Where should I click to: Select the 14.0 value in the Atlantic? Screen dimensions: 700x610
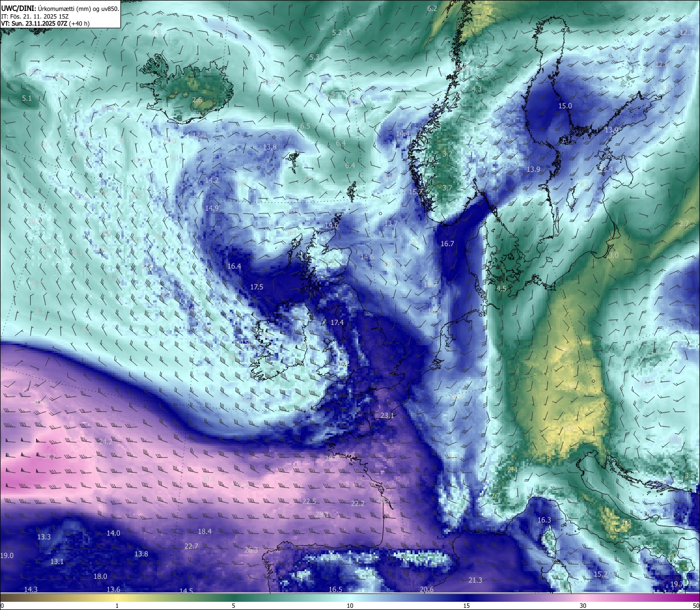tap(113, 533)
